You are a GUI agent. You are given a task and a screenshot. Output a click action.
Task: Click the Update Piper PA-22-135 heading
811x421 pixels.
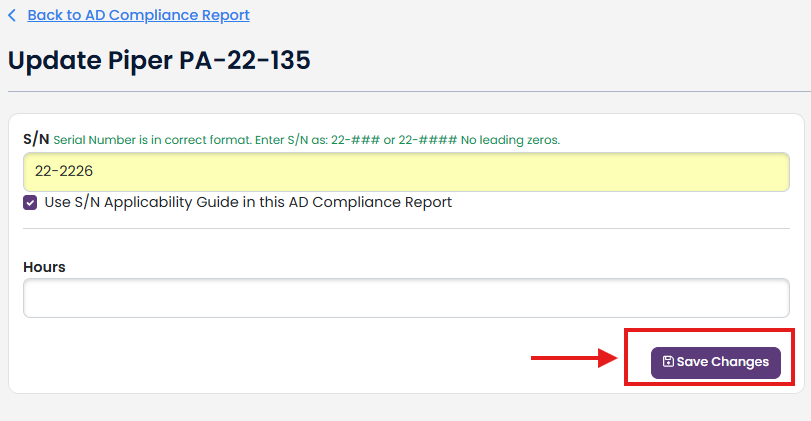click(159, 60)
